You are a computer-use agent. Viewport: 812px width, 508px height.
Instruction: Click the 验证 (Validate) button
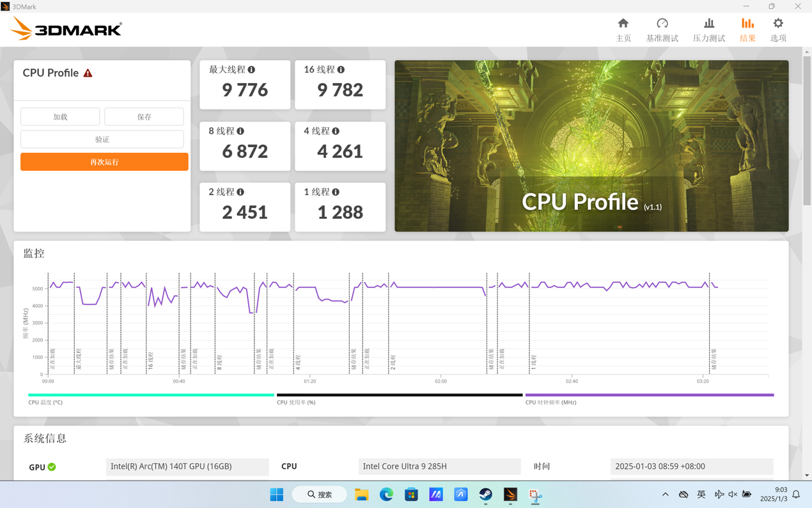tap(102, 139)
